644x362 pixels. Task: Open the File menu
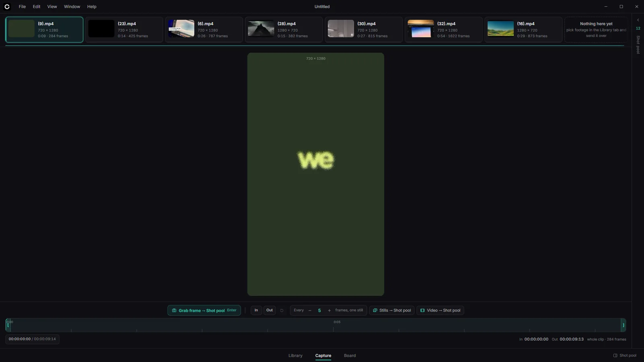point(22,6)
